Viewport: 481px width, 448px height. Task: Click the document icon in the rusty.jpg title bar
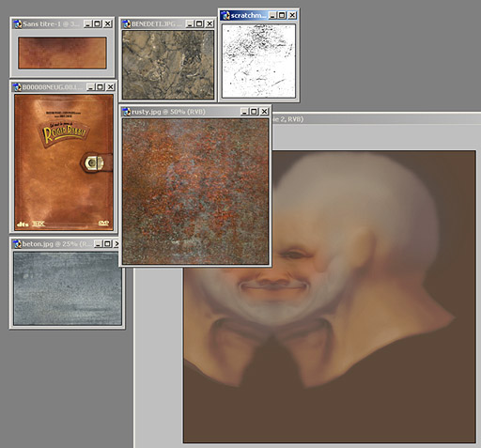coord(127,112)
